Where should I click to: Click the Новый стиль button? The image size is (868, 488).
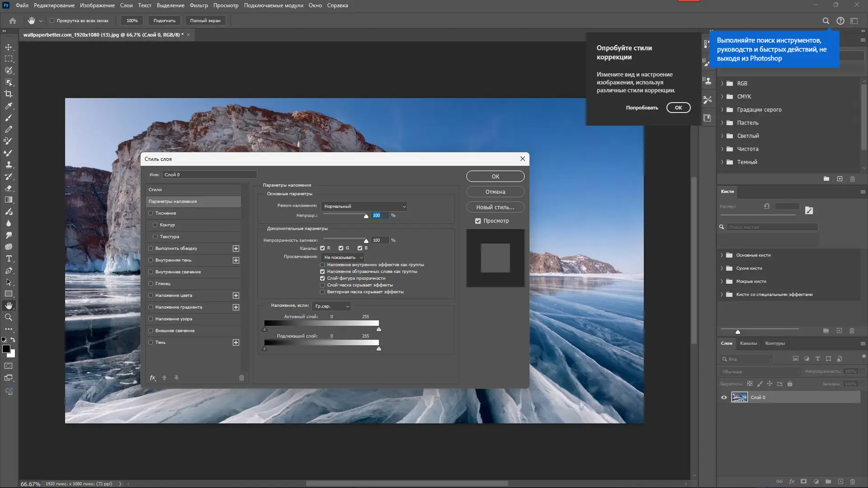(x=495, y=207)
